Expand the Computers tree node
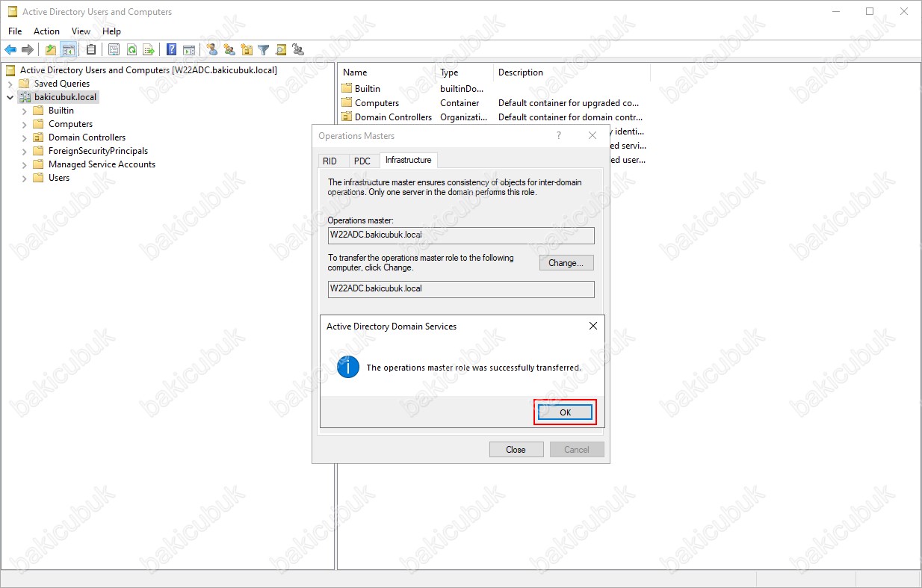The width and height of the screenshot is (922, 588). 25,124
